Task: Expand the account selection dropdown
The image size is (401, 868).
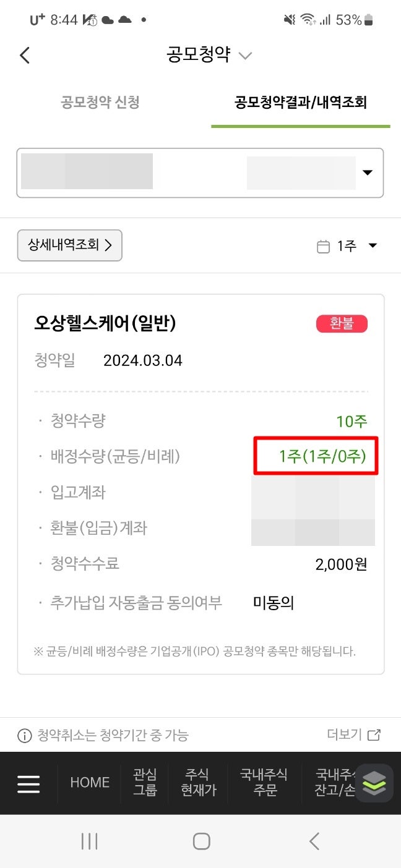Action: click(367, 172)
